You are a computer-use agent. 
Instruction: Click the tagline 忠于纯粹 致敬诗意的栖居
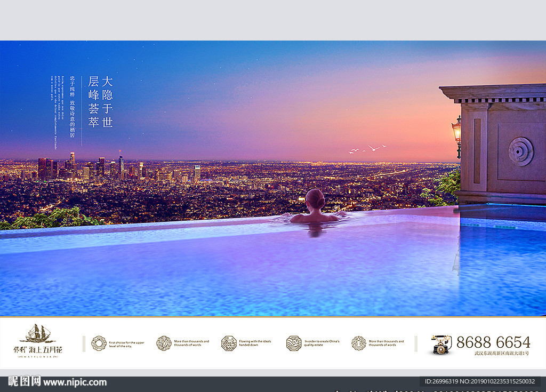(x=72, y=106)
